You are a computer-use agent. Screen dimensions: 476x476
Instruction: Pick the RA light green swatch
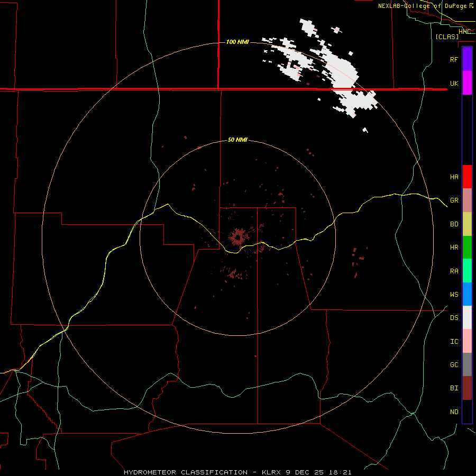(x=467, y=271)
